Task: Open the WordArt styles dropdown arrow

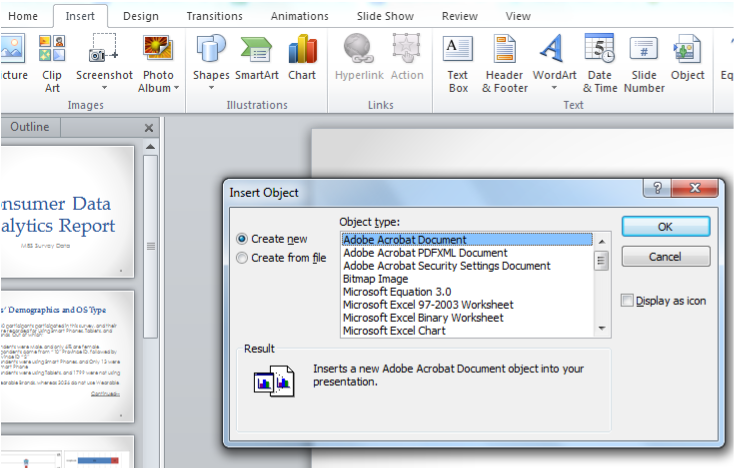Action: click(554, 88)
